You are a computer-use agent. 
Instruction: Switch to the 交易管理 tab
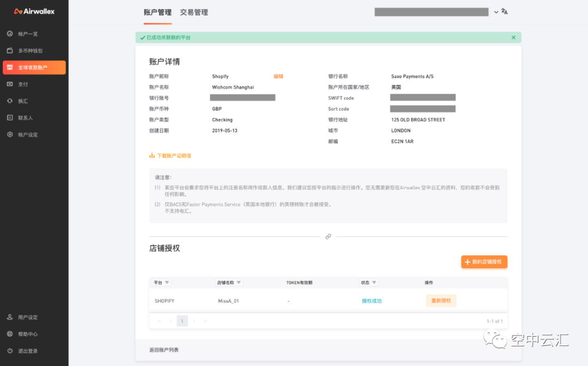pyautogui.click(x=194, y=13)
